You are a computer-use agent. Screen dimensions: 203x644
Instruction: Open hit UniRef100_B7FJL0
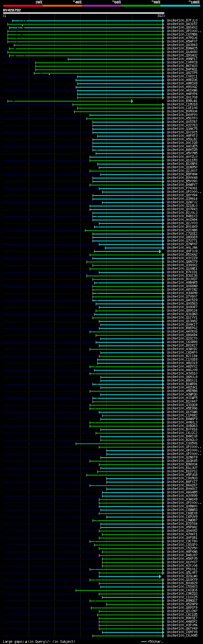click(x=182, y=20)
